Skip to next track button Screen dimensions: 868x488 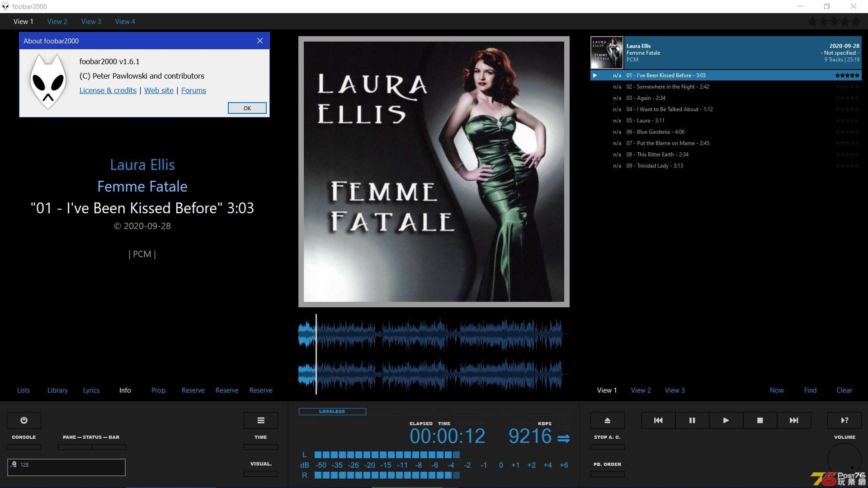[794, 420]
